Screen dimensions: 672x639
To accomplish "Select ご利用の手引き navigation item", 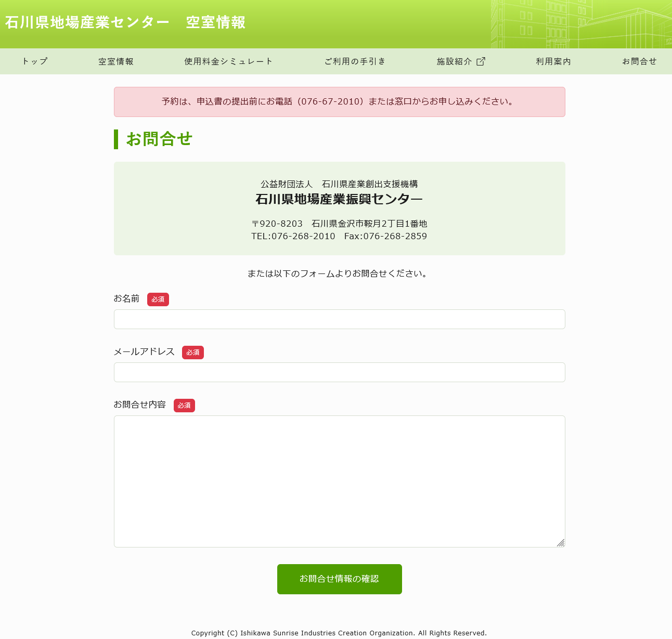I will 355,61.
